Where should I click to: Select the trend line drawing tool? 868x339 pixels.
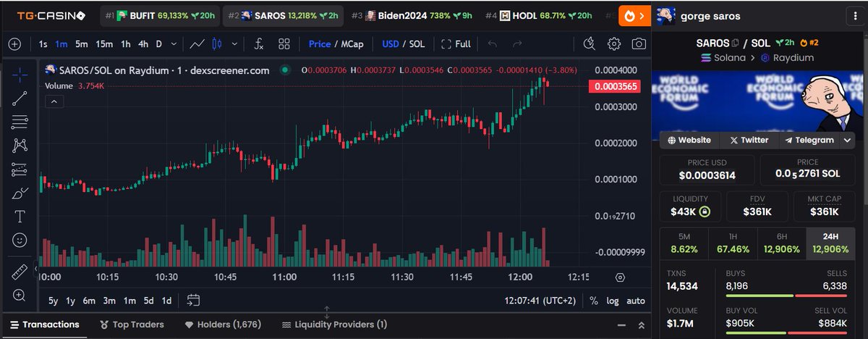[x=20, y=99]
